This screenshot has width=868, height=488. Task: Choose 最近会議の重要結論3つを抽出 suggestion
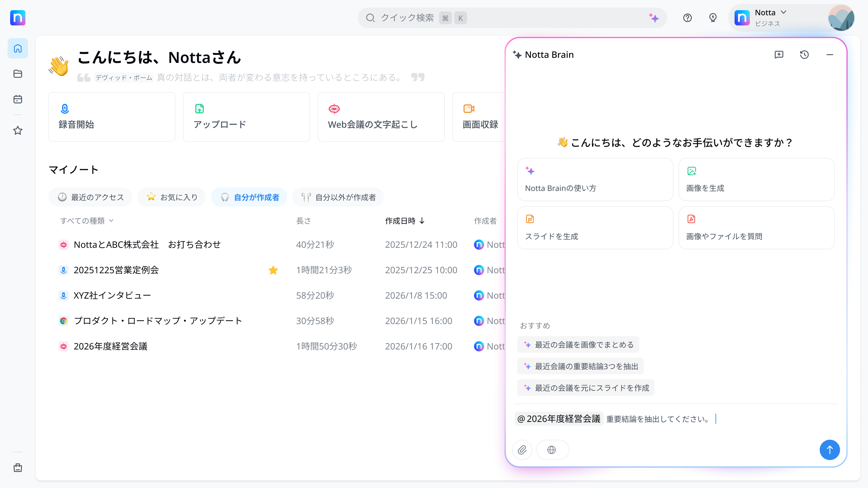(580, 366)
